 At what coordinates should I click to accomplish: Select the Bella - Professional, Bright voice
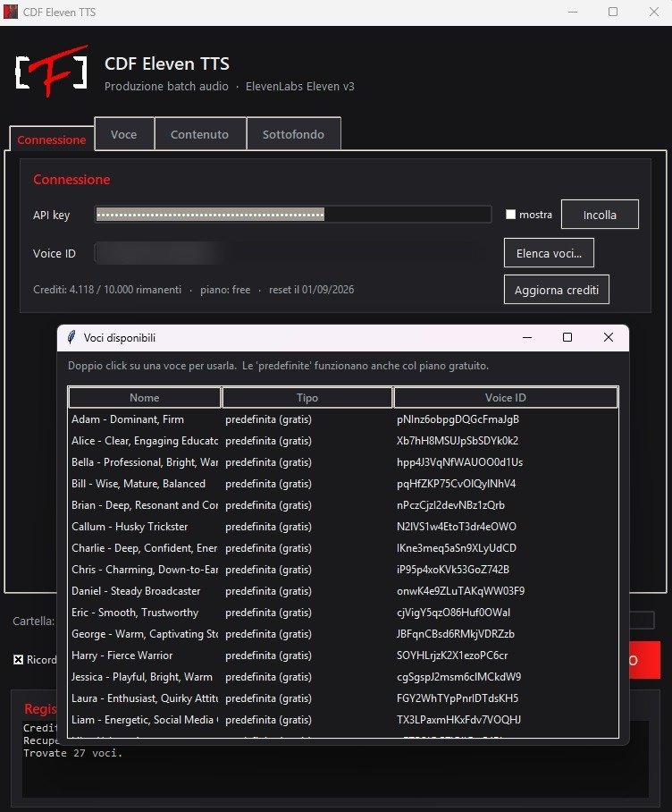(x=343, y=462)
